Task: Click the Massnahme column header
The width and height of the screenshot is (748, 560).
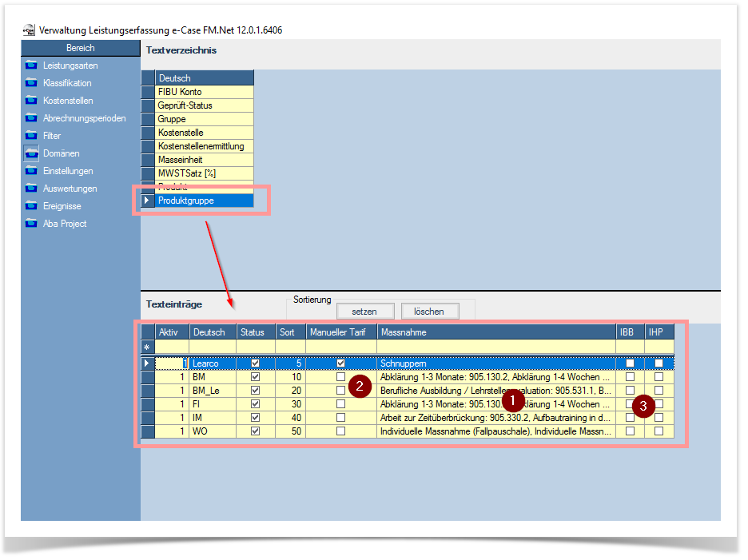Action: click(x=496, y=332)
